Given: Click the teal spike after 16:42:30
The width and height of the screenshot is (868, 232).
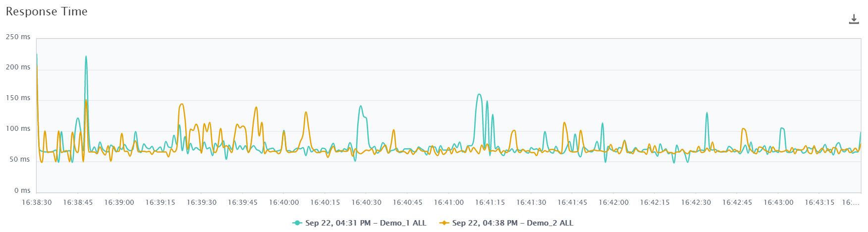Looking at the screenshot, I should coord(707,113).
